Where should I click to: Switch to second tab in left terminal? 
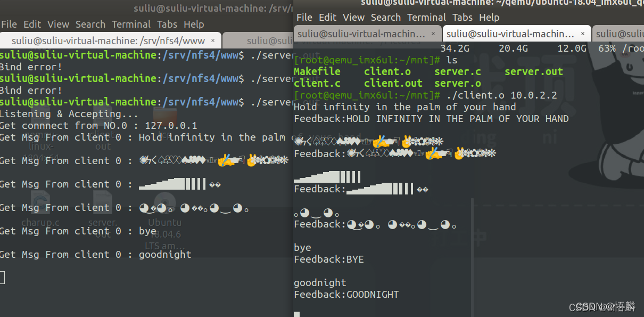(x=258, y=40)
